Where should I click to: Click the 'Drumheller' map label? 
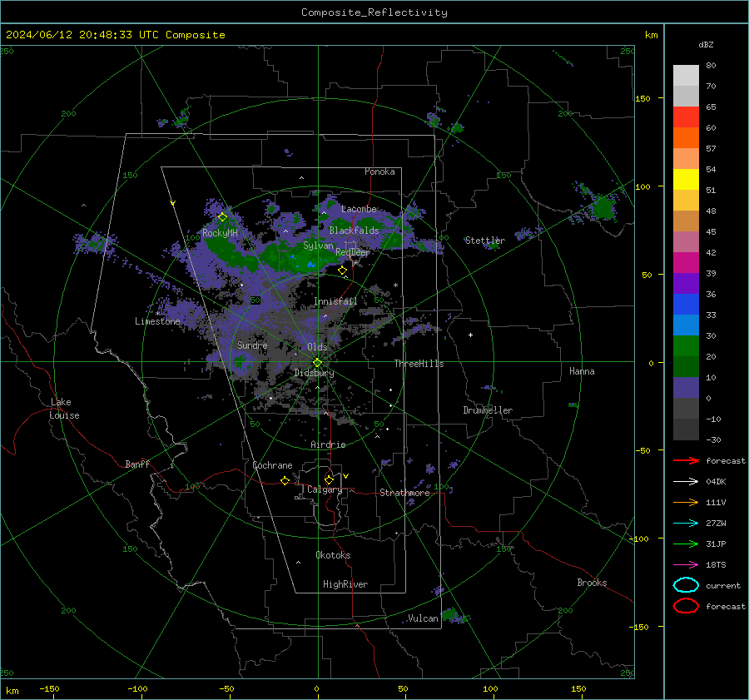pyautogui.click(x=488, y=410)
